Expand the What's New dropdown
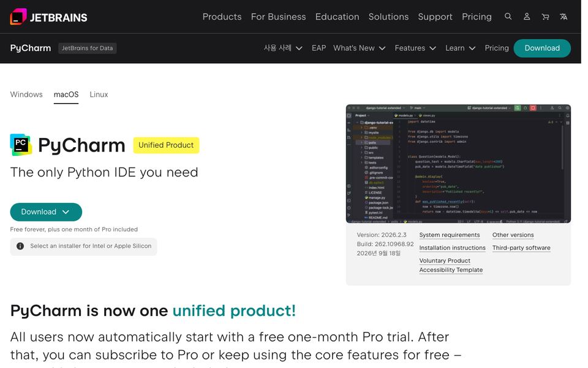 click(x=360, y=48)
